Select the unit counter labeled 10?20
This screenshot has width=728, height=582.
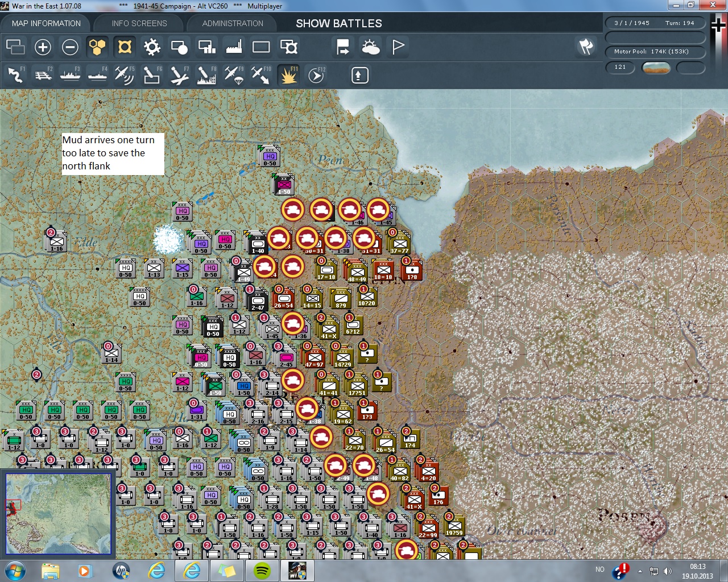[367, 296]
